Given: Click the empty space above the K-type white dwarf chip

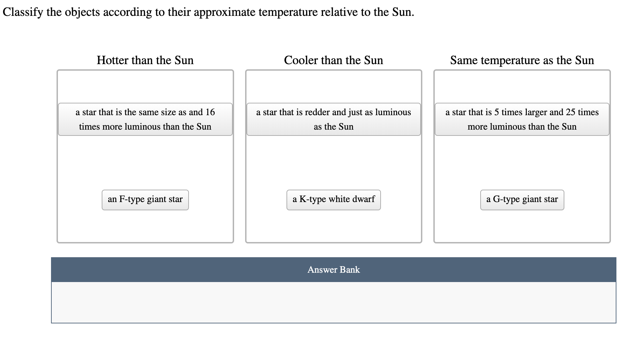Looking at the screenshot, I should click(333, 86).
